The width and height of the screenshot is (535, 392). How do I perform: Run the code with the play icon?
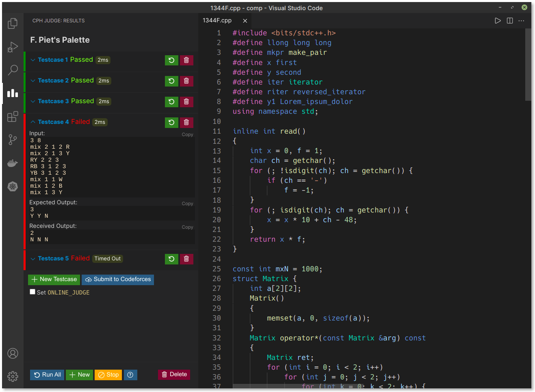coord(498,20)
